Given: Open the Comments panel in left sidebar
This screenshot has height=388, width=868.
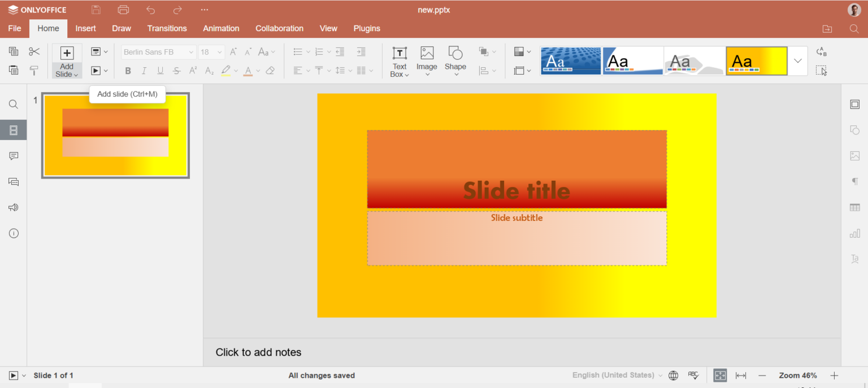Looking at the screenshot, I should coord(14,156).
